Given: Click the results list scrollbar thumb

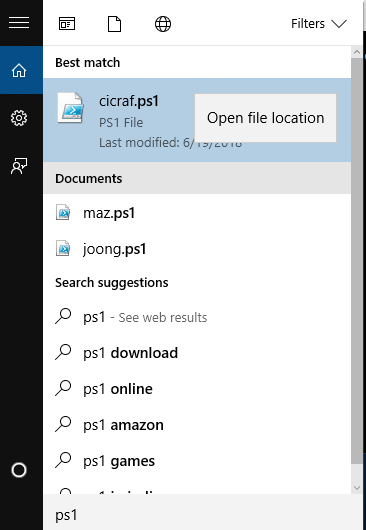Looking at the screenshot, I should tap(357, 261).
